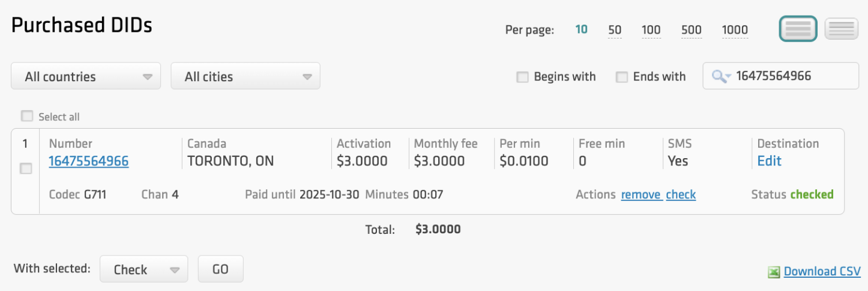Enable the Ends with checkbox
Screen dimensions: 868x291
click(622, 77)
